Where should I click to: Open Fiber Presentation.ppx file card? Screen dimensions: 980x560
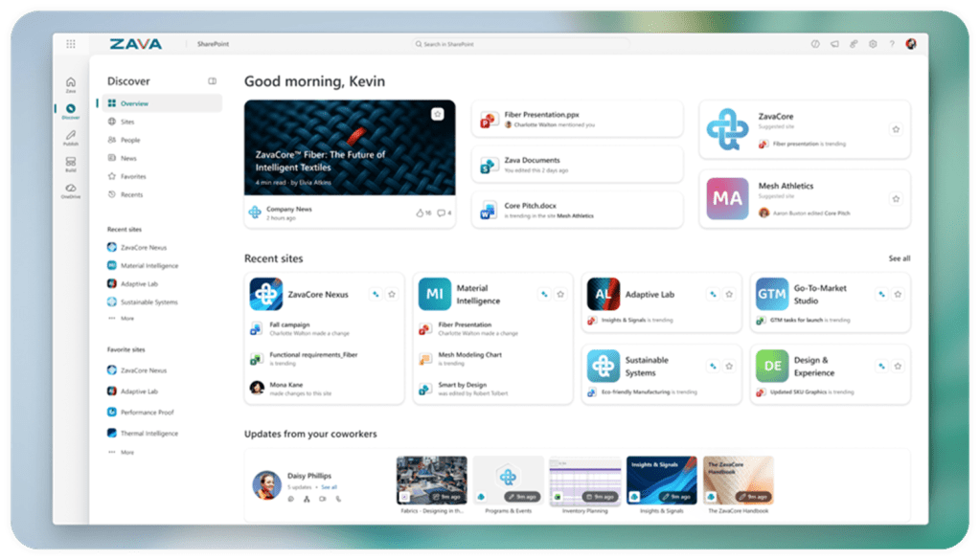577,119
